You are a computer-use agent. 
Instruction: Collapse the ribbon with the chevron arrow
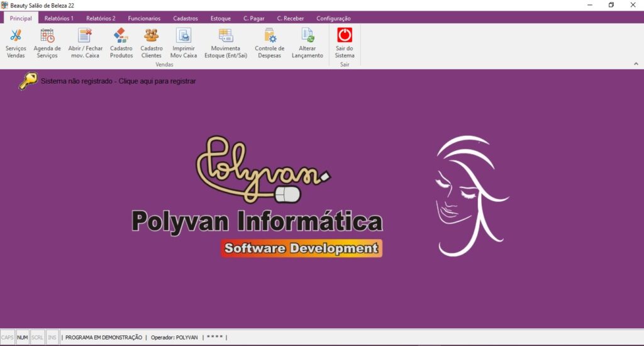click(x=636, y=64)
